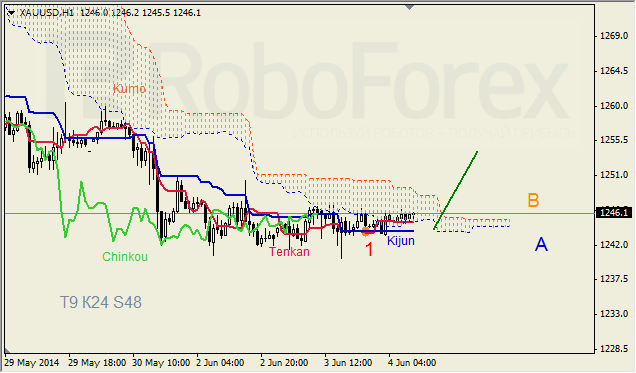This screenshot has height=373, width=636.
Task: Click the 29 May 18:00 time label
Action: click(97, 362)
